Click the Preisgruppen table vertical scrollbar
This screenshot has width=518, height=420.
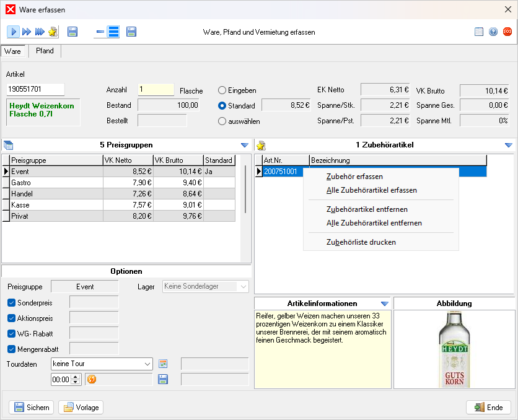pos(246,189)
